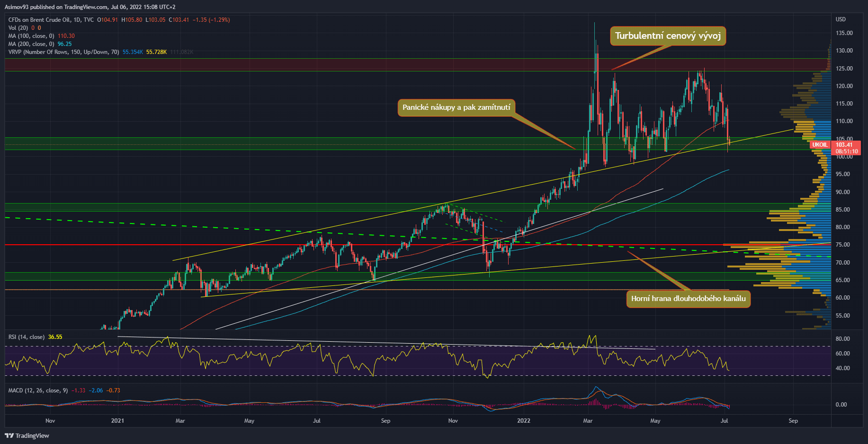The image size is (868, 444).
Task: Click the TradingView logo at bottom left
Action: (27, 435)
